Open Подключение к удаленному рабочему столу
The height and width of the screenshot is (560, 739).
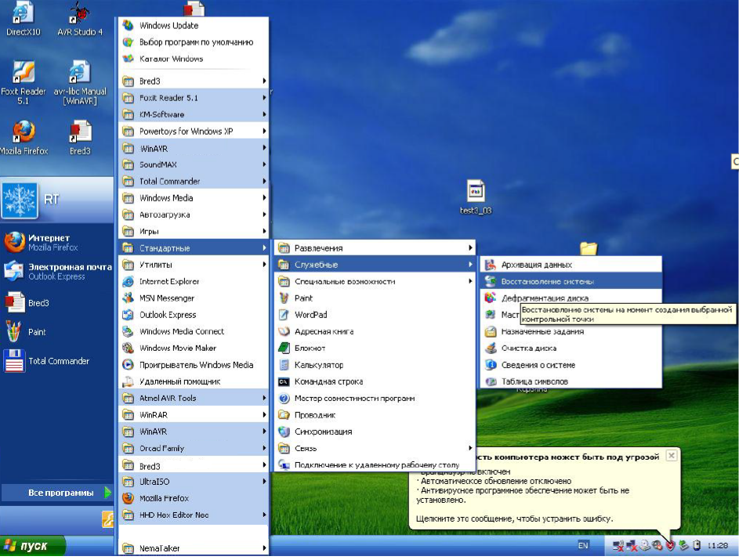pos(375,465)
